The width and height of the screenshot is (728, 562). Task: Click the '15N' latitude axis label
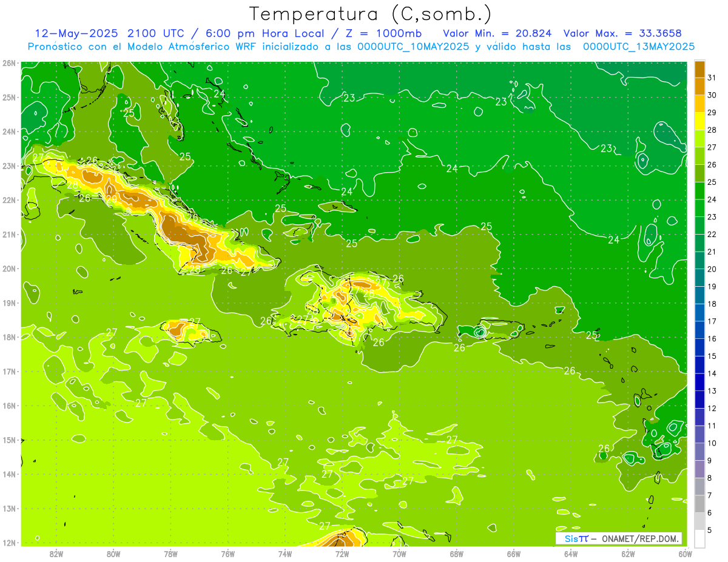[x=9, y=440]
